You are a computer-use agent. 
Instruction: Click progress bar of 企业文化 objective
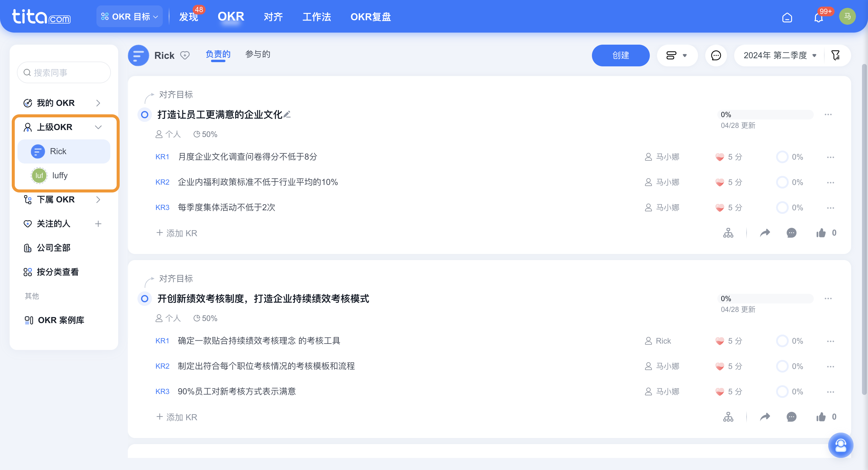point(765,115)
